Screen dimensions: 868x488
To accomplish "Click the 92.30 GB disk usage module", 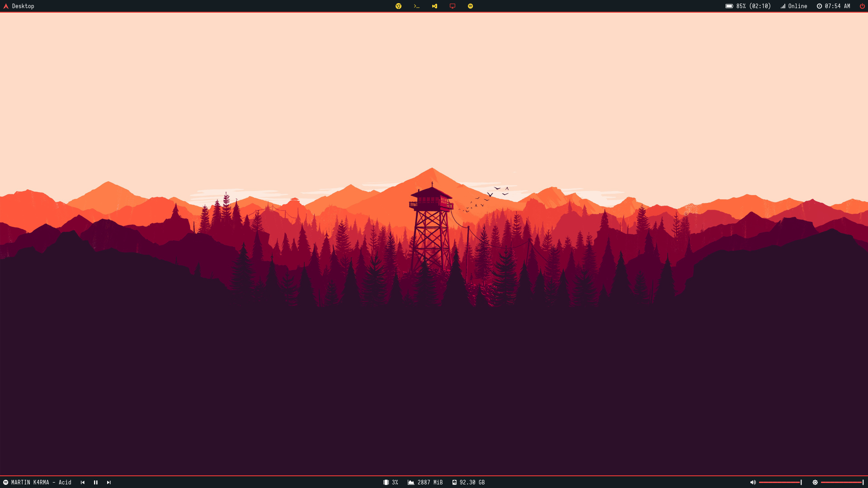I will pos(468,483).
